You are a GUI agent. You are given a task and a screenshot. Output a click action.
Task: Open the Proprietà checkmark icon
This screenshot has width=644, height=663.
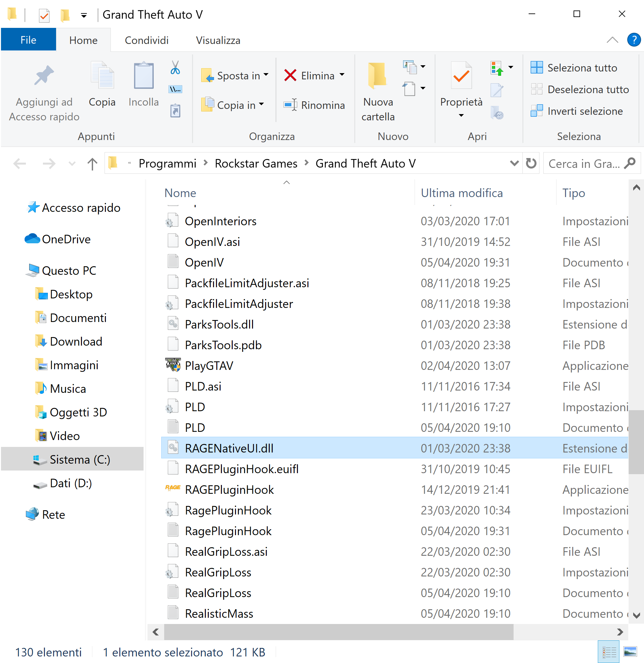coord(461,76)
